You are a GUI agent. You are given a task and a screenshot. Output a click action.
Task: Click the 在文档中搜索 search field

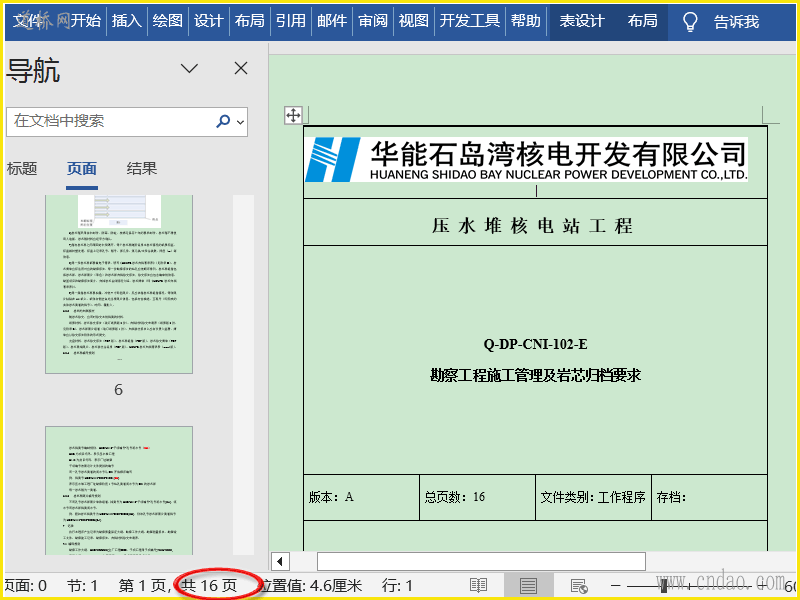(127, 121)
